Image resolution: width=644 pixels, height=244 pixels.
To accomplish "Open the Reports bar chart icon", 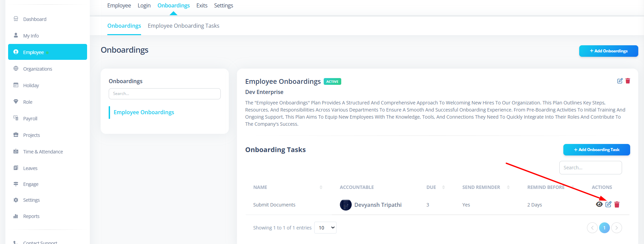I will pyautogui.click(x=16, y=216).
